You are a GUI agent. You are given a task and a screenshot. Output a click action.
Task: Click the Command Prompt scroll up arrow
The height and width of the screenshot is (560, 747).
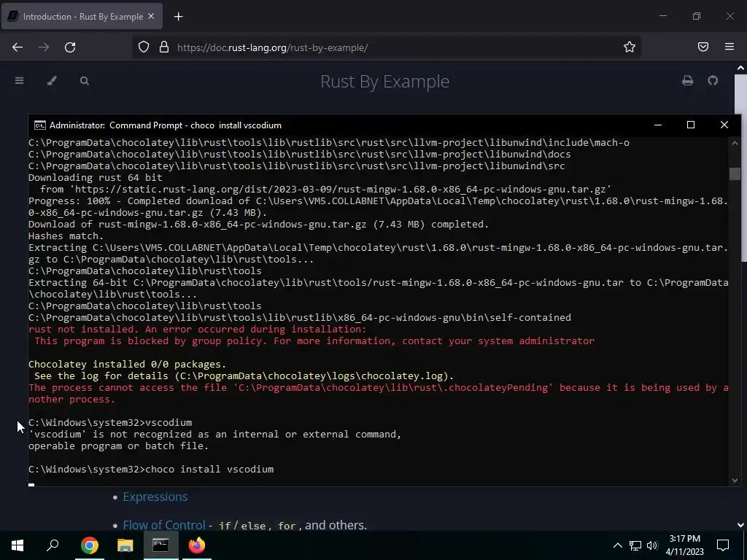point(735,142)
